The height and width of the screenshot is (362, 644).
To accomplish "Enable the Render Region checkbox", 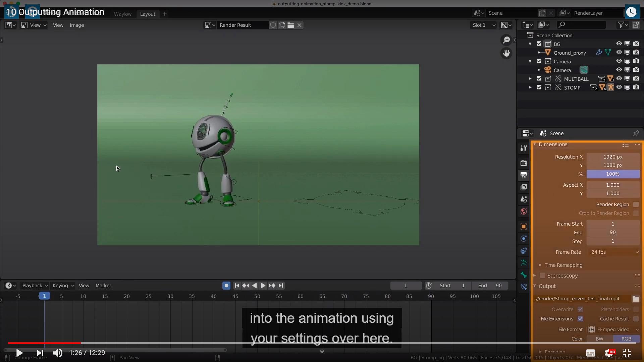I will 636,204.
